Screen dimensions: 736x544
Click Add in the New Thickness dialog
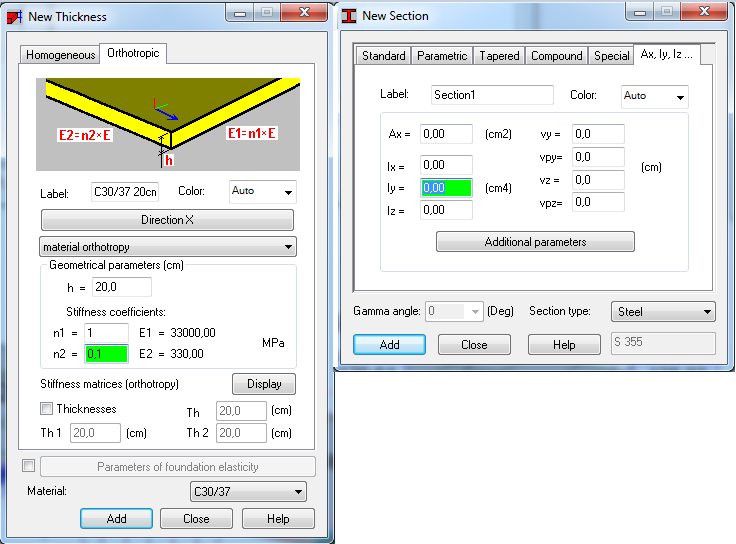pyautogui.click(x=116, y=519)
